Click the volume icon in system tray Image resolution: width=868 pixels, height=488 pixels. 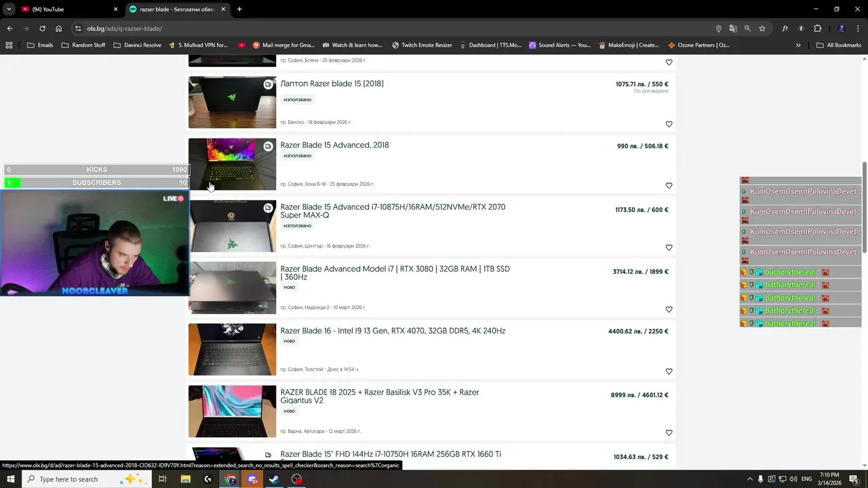pyautogui.click(x=793, y=479)
